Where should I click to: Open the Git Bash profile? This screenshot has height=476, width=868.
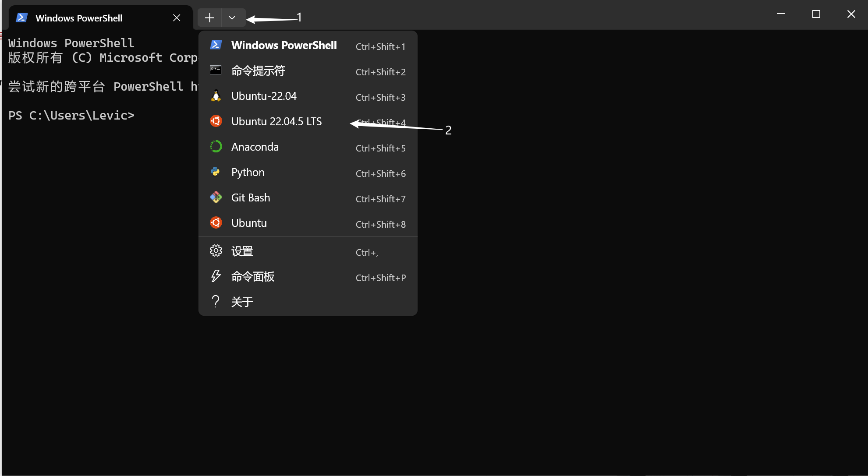(308, 197)
